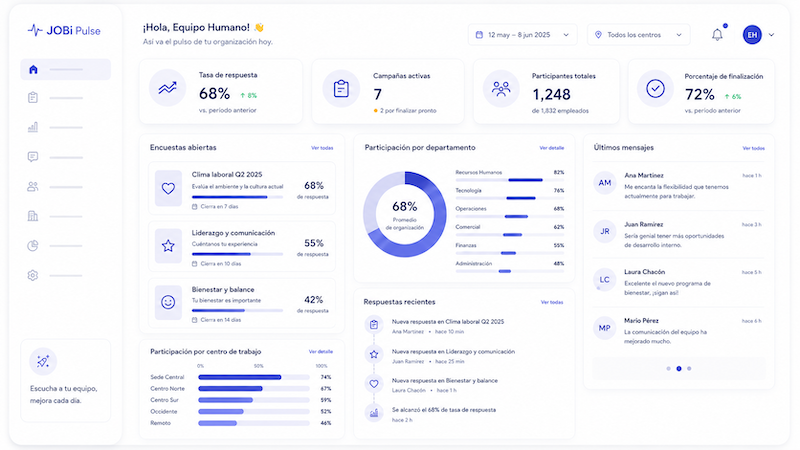Open Ver detalle in Participación por centro de trabajo
Viewport: 800px width, 450px height.
tap(320, 352)
